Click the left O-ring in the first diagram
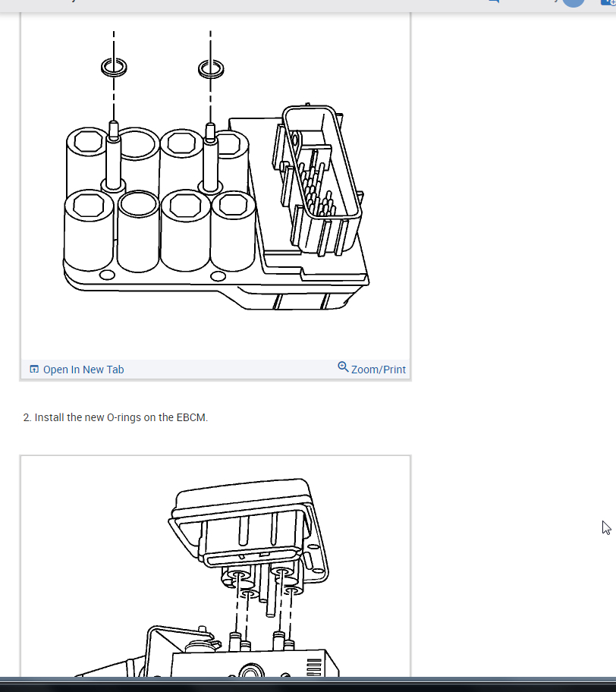 click(114, 68)
